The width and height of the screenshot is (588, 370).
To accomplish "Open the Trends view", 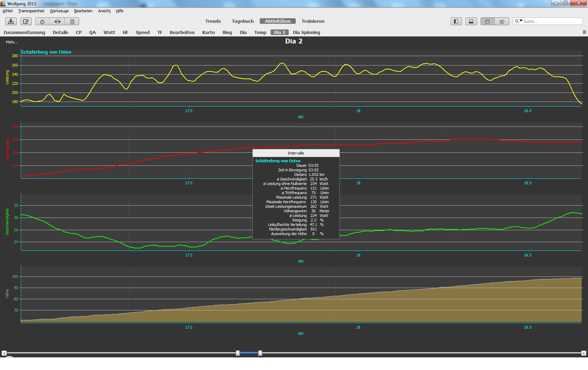I will click(213, 21).
